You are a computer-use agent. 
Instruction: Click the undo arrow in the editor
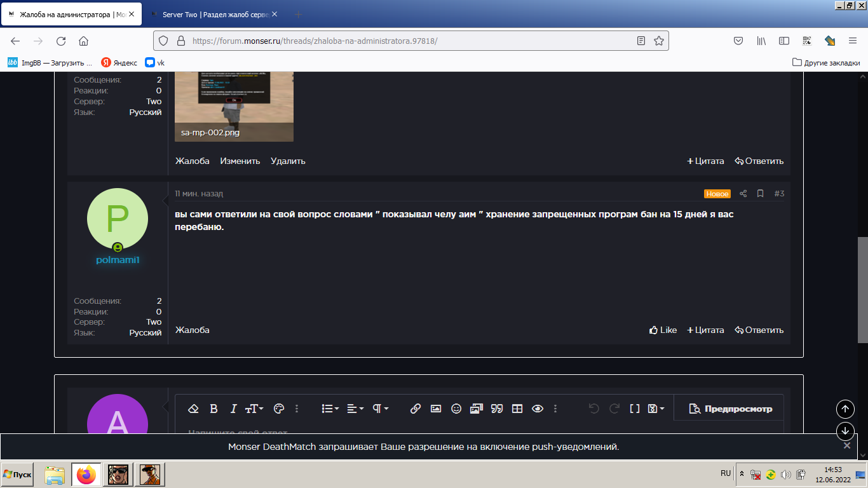pyautogui.click(x=594, y=409)
